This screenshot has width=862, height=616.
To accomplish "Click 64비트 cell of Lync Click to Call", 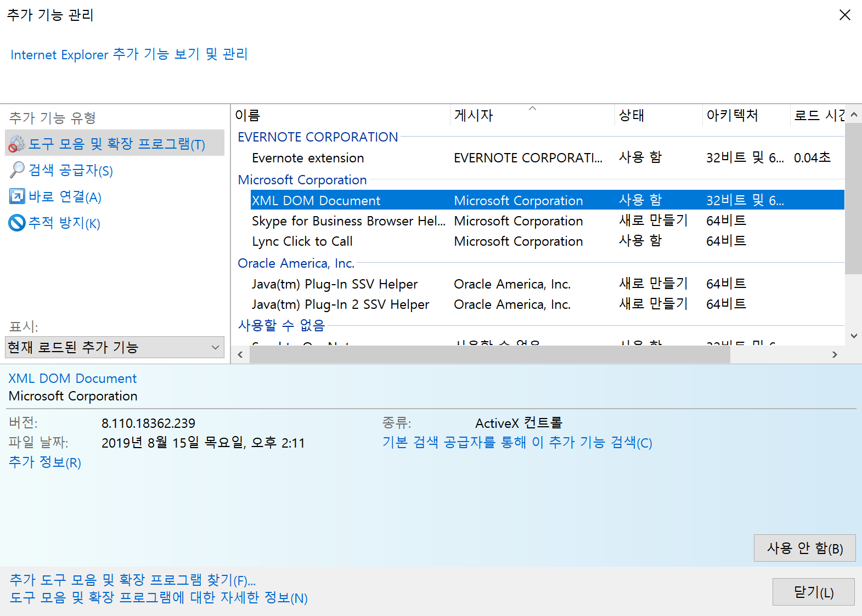I will (x=726, y=241).
